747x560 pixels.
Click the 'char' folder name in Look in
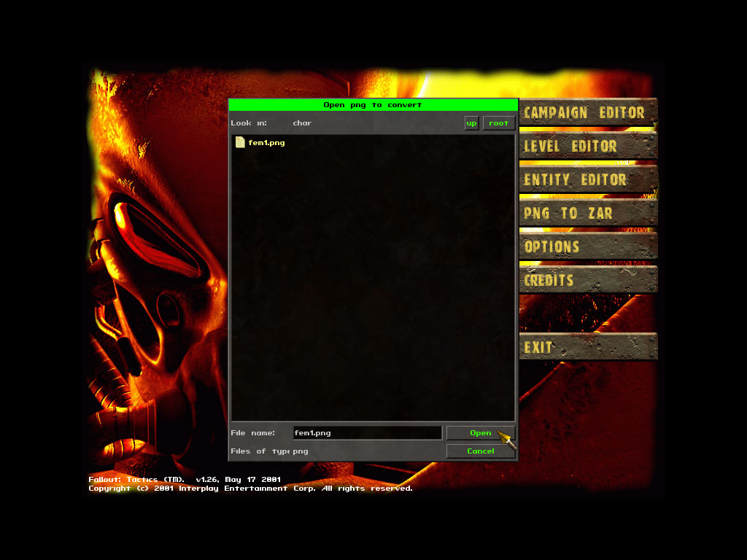point(302,122)
